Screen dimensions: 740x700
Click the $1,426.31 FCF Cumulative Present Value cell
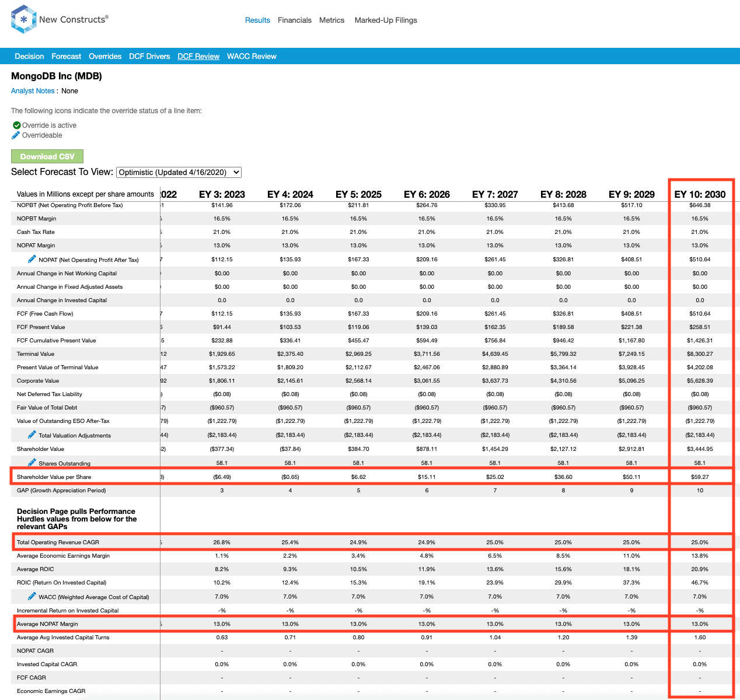(x=700, y=341)
